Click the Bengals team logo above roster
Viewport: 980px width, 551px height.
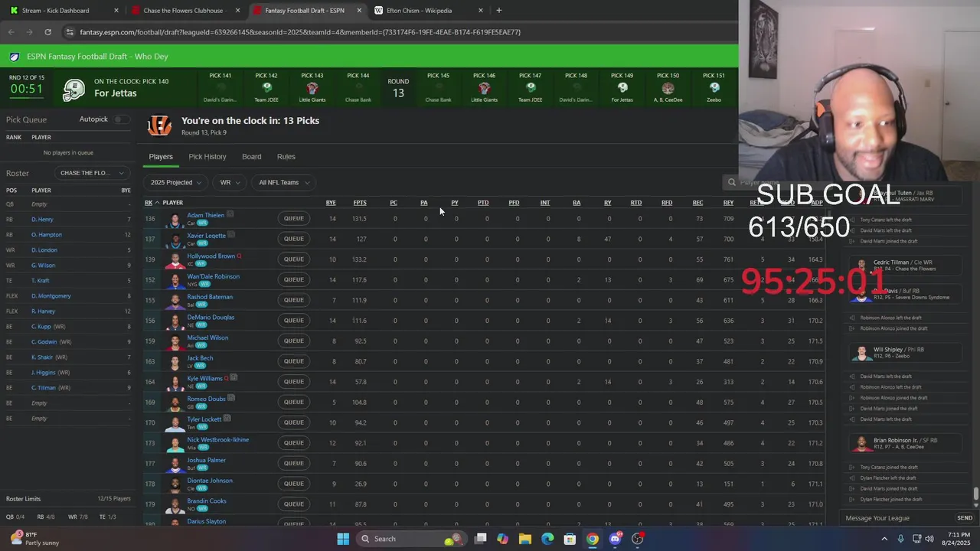coord(159,126)
